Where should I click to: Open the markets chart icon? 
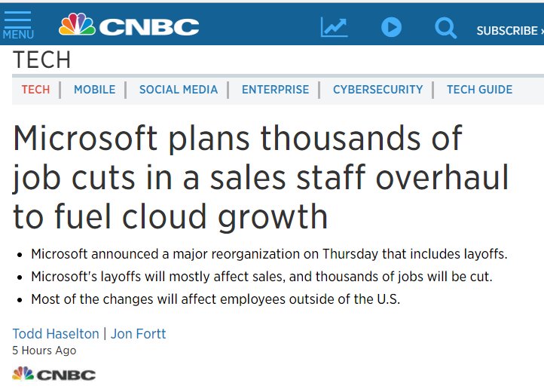tap(334, 26)
